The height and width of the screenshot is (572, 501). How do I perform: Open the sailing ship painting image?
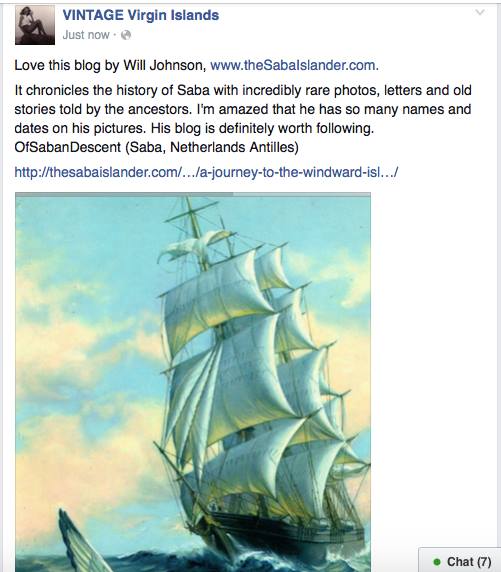[193, 382]
